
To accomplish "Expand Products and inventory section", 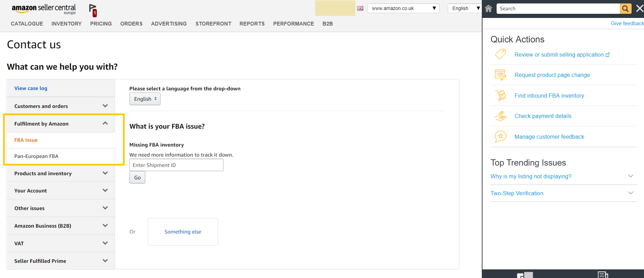I will tap(61, 173).
